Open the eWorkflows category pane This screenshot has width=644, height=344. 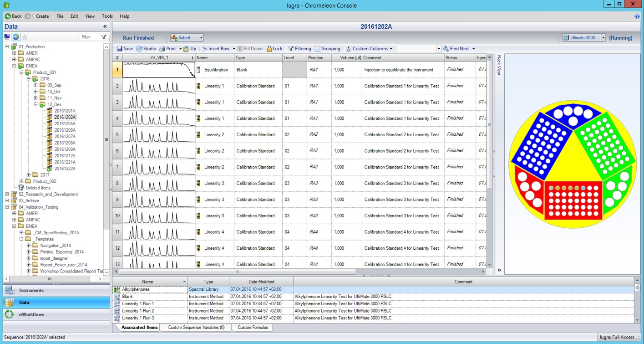click(56, 314)
